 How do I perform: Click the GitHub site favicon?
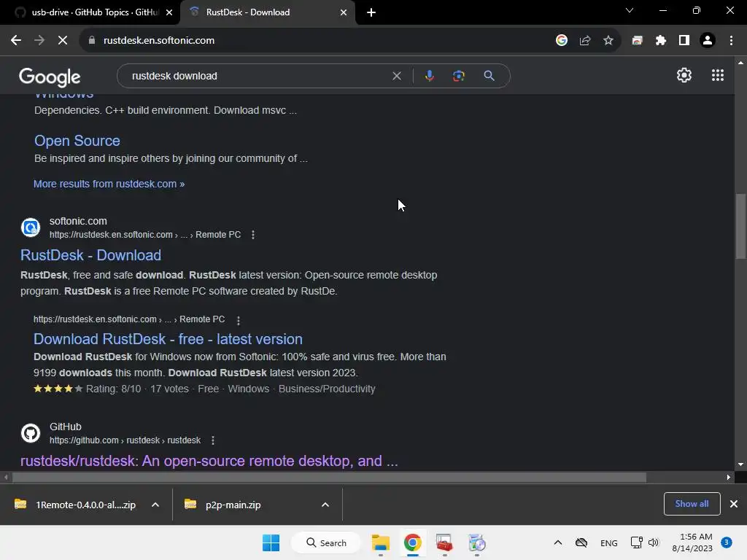point(31,433)
